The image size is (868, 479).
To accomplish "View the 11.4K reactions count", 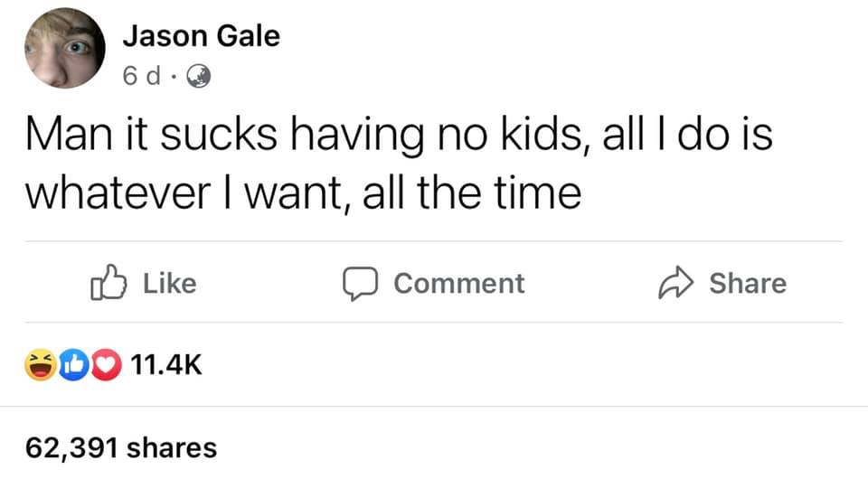I will pyautogui.click(x=165, y=365).
